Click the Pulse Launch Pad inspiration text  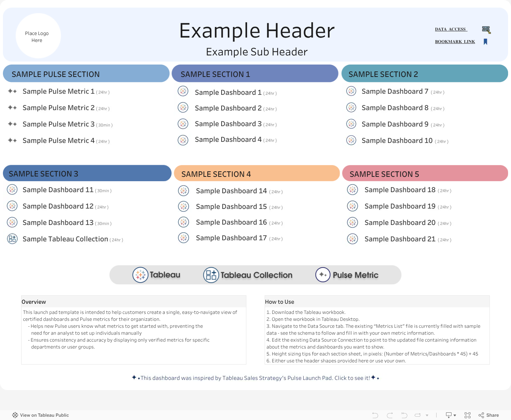[x=255, y=378]
